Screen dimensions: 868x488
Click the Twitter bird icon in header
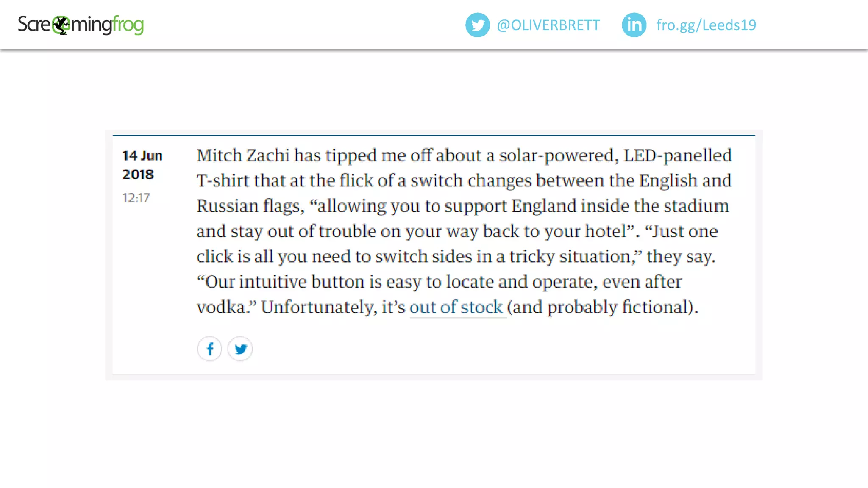coord(477,25)
